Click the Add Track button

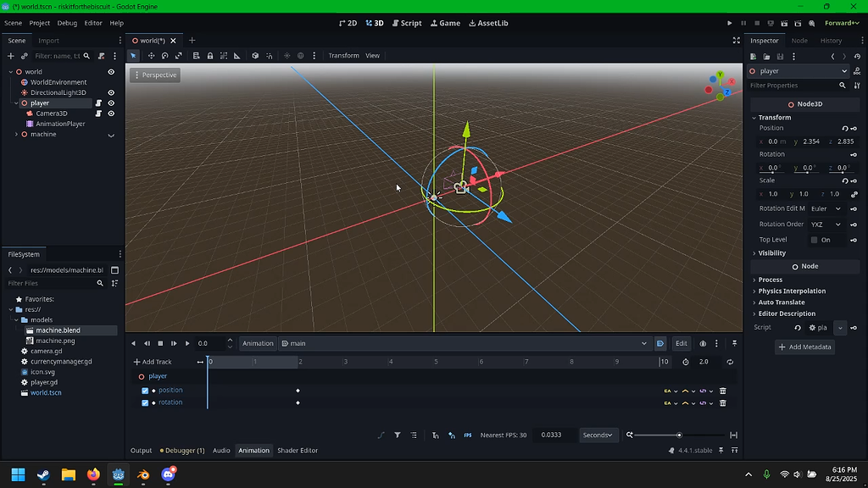[153, 362]
